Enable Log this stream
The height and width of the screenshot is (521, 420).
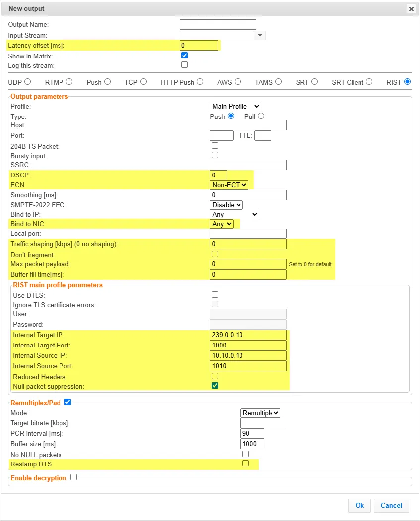point(185,65)
